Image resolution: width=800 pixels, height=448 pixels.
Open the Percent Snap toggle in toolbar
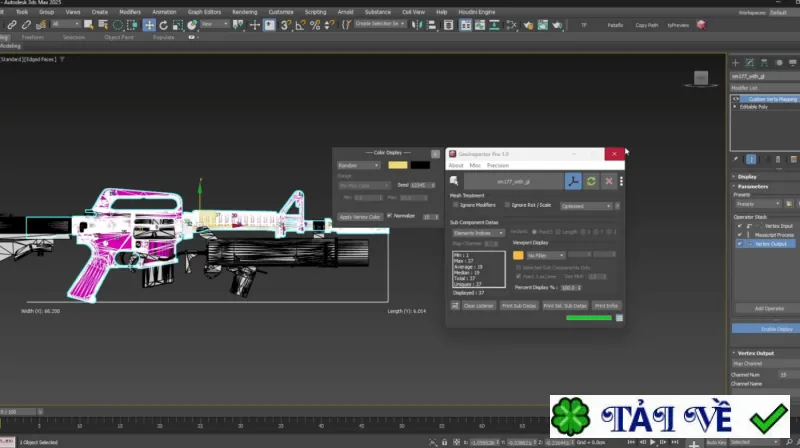coord(315,25)
